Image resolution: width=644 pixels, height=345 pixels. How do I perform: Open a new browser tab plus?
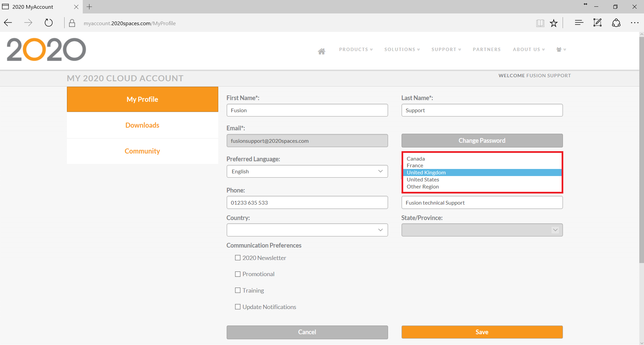(89, 7)
